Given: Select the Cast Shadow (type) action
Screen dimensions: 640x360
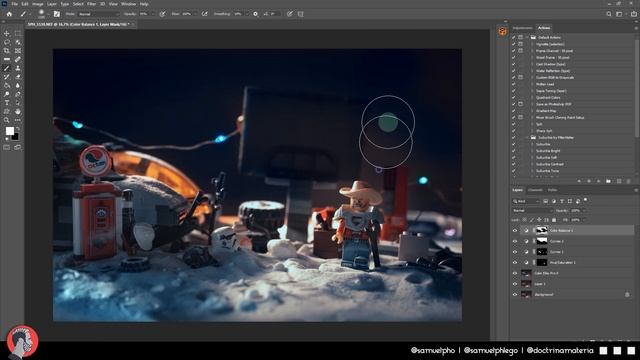Looking at the screenshot, I should click(x=550, y=64).
